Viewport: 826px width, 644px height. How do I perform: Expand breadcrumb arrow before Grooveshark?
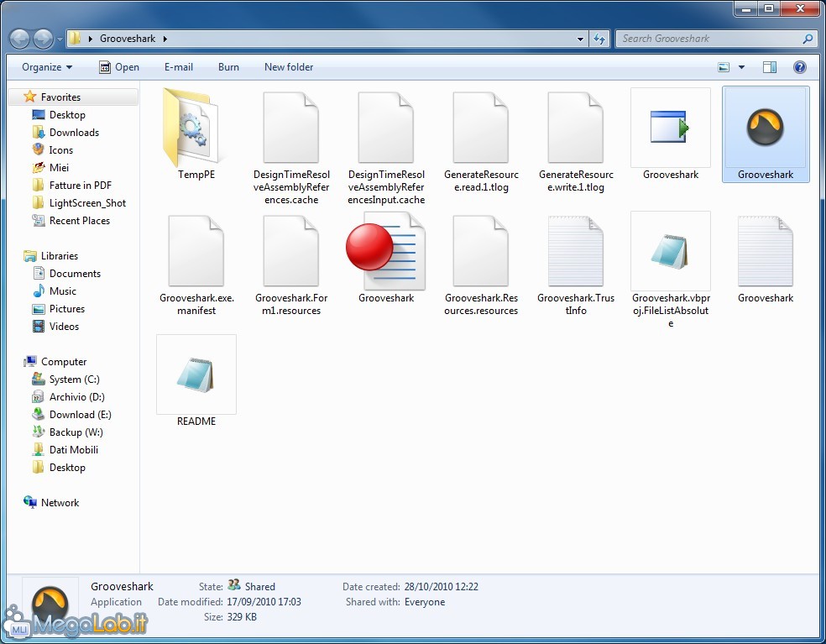90,39
